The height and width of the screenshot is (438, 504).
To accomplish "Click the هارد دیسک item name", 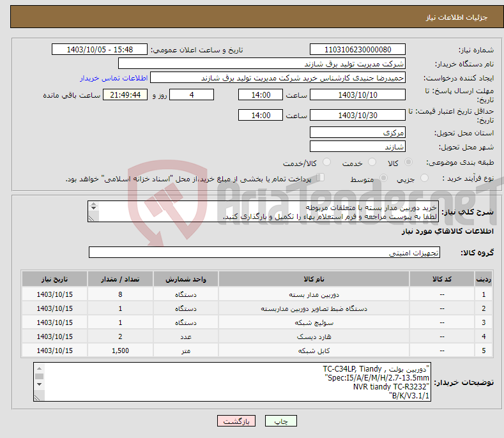I will coord(314,336).
